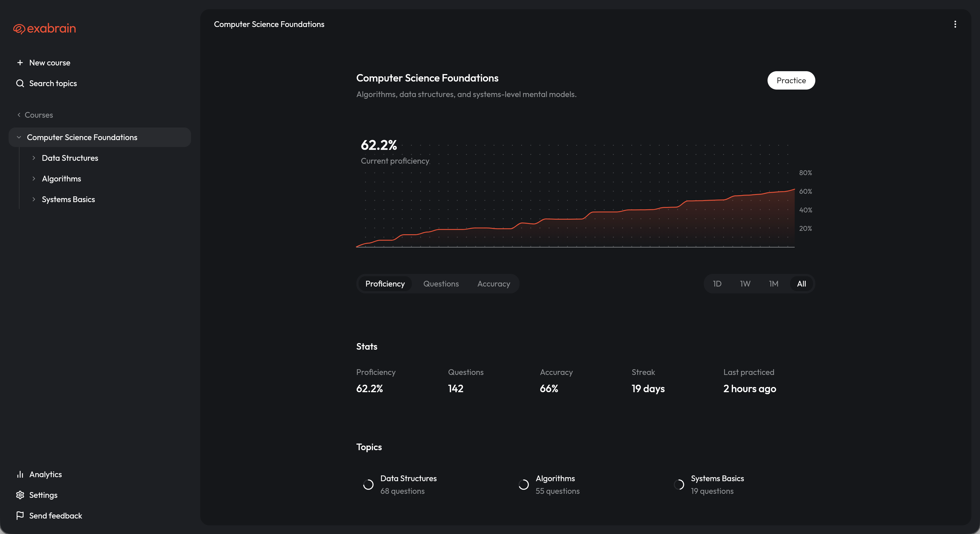Image resolution: width=980 pixels, height=534 pixels.
Task: Select the 1M time range
Action: point(773,284)
